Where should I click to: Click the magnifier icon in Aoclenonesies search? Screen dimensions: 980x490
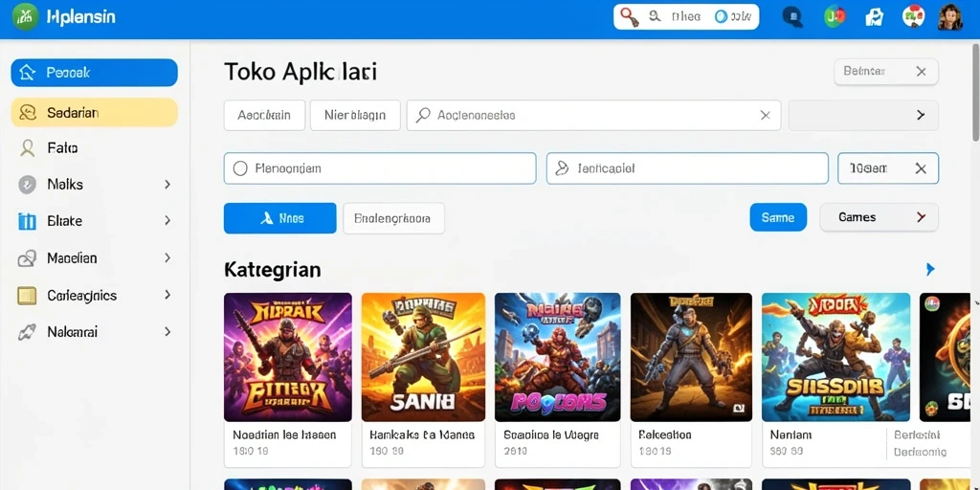[x=423, y=115]
